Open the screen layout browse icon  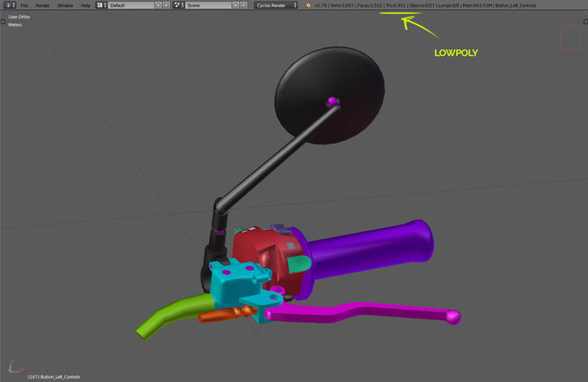101,5
